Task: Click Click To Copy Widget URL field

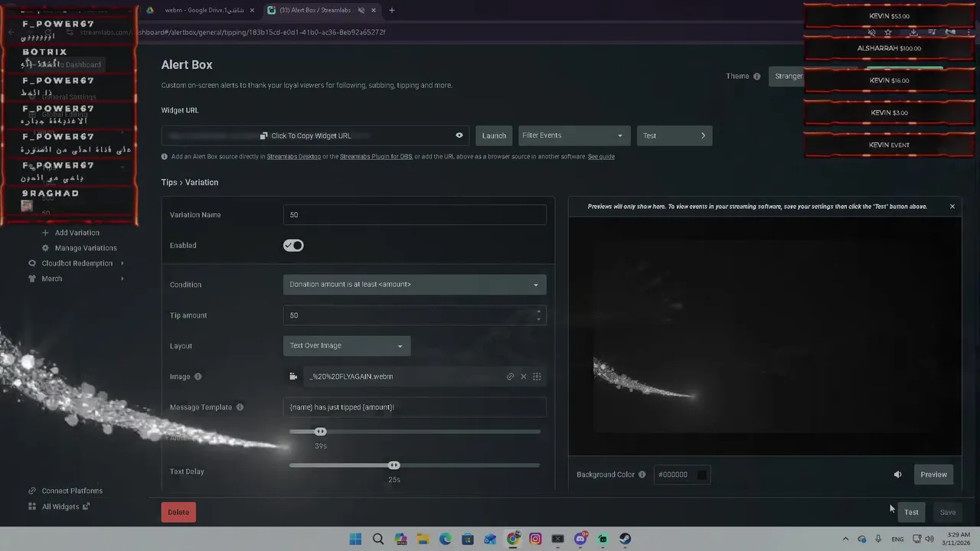Action: [x=315, y=135]
